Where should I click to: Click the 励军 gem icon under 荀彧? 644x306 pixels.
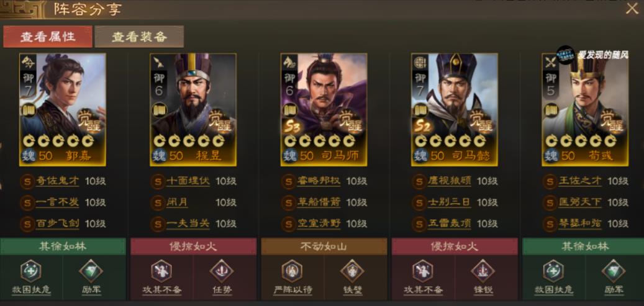614,271
